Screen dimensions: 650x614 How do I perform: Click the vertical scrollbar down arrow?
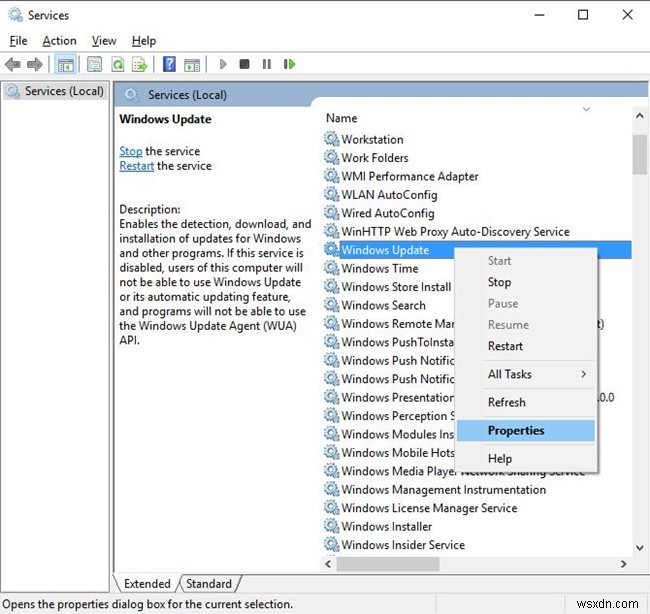click(639, 547)
